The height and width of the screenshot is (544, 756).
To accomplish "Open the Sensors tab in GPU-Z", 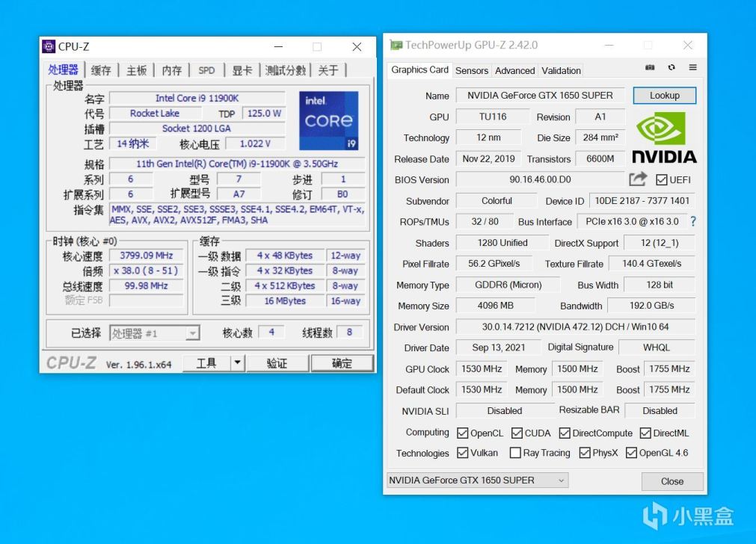I will click(x=472, y=71).
